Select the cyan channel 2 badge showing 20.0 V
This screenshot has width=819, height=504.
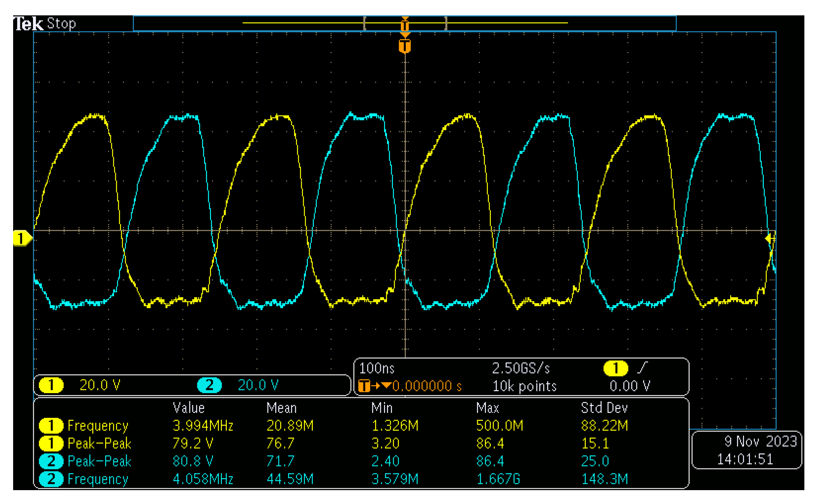coord(209,384)
